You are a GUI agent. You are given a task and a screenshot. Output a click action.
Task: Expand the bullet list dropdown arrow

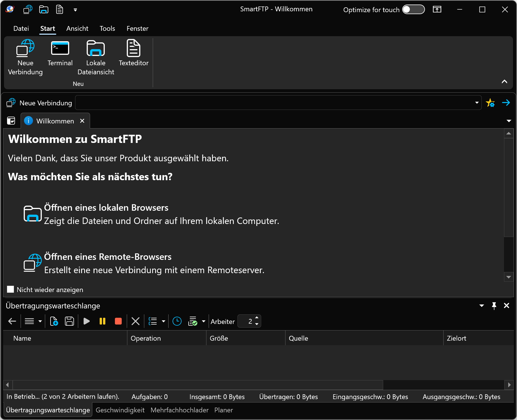[163, 321]
